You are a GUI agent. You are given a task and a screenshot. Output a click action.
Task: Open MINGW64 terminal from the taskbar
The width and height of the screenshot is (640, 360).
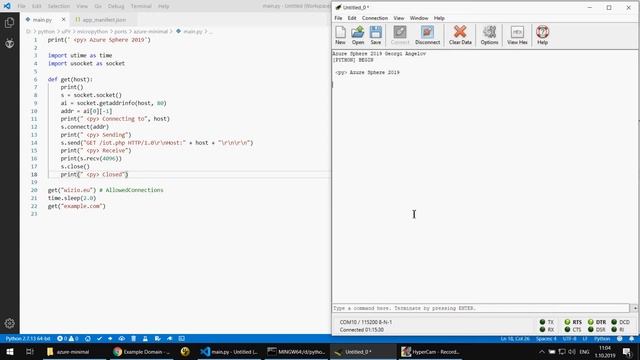(296, 352)
